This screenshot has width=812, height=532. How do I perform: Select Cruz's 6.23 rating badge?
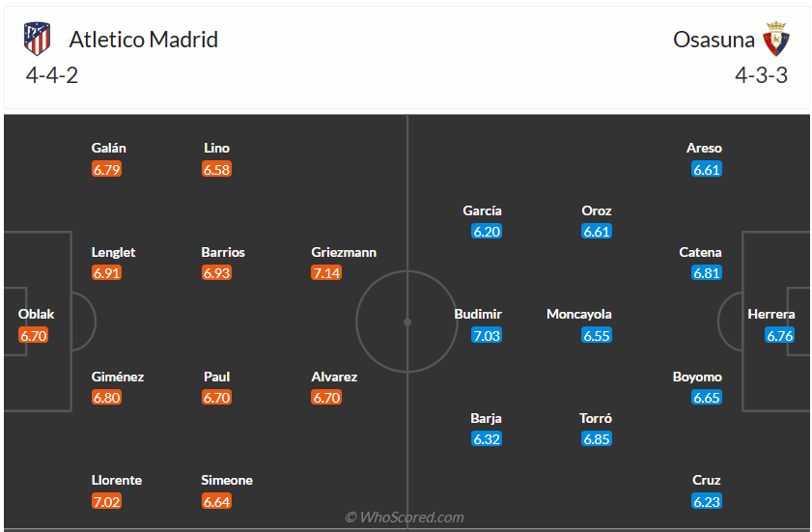click(x=707, y=501)
